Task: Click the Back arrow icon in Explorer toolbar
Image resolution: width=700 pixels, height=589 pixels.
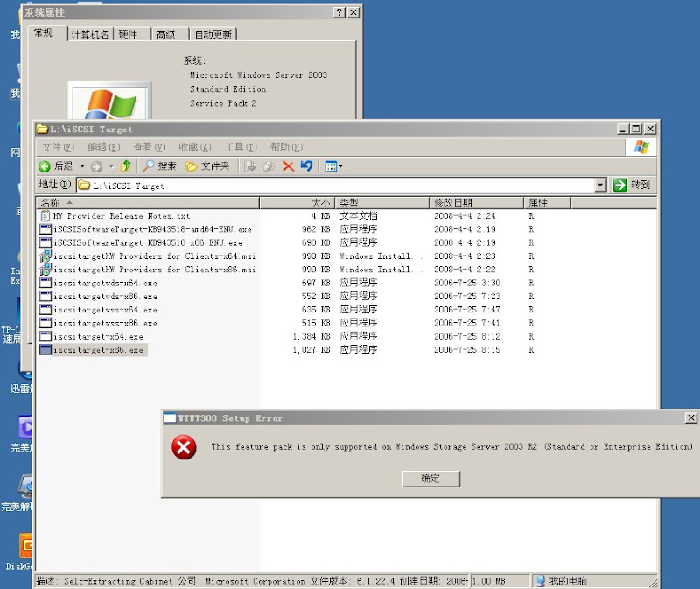Action: [45, 166]
